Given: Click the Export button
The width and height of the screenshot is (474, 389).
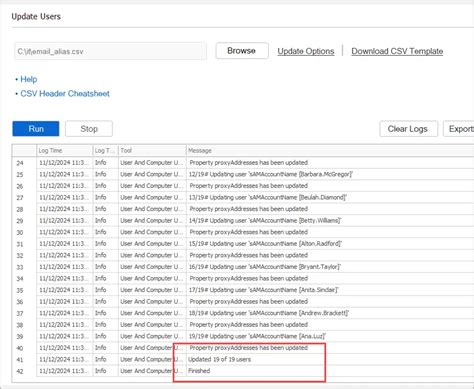Looking at the screenshot, I should 459,129.
